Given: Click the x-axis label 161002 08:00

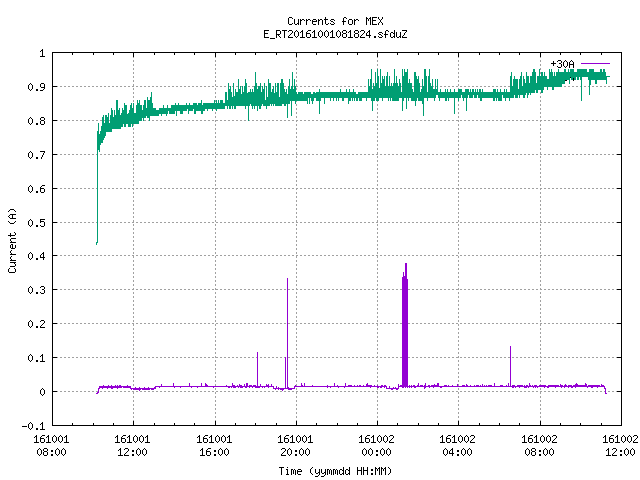Looking at the screenshot, I should pyautogui.click(x=539, y=446).
